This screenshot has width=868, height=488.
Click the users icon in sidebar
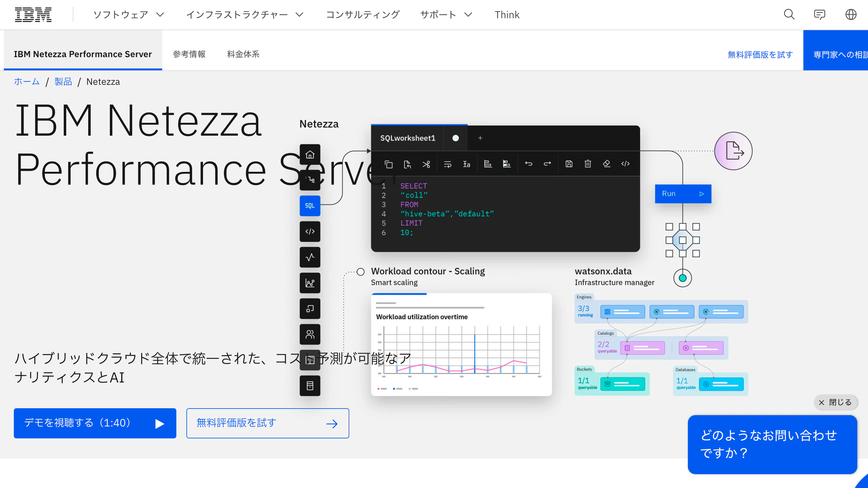[x=310, y=334]
